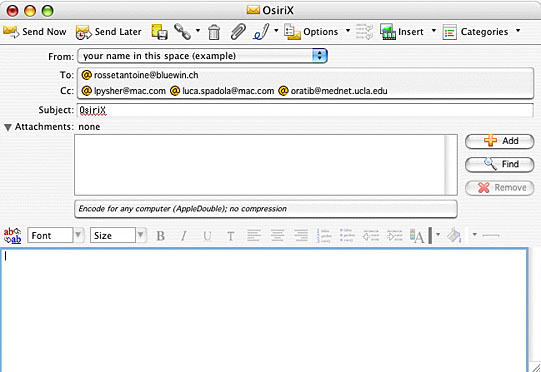Click the window zoom green button
This screenshot has height=372, width=541.
[x=48, y=11]
